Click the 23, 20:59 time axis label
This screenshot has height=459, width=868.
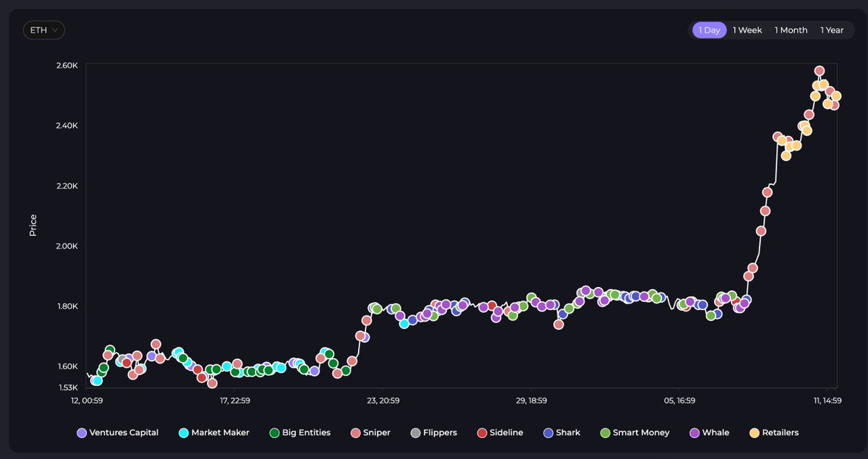383,400
